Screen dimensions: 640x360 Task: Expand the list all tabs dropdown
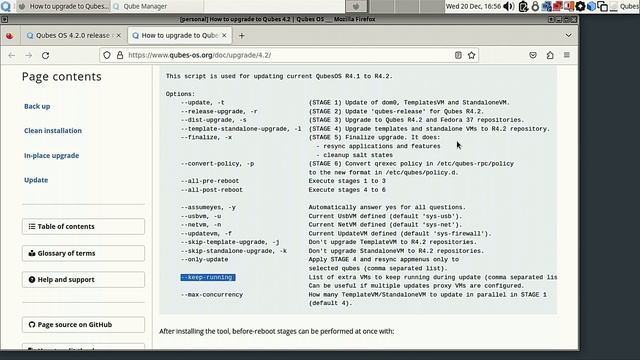(568, 36)
